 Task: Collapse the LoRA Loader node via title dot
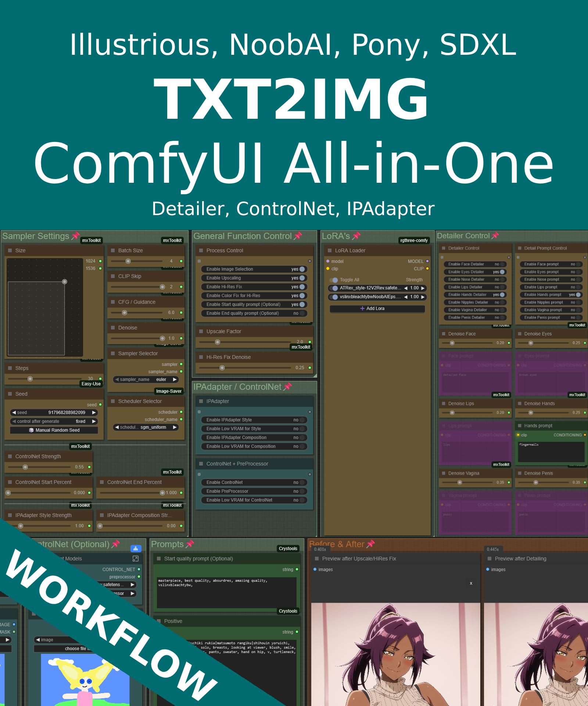point(330,250)
